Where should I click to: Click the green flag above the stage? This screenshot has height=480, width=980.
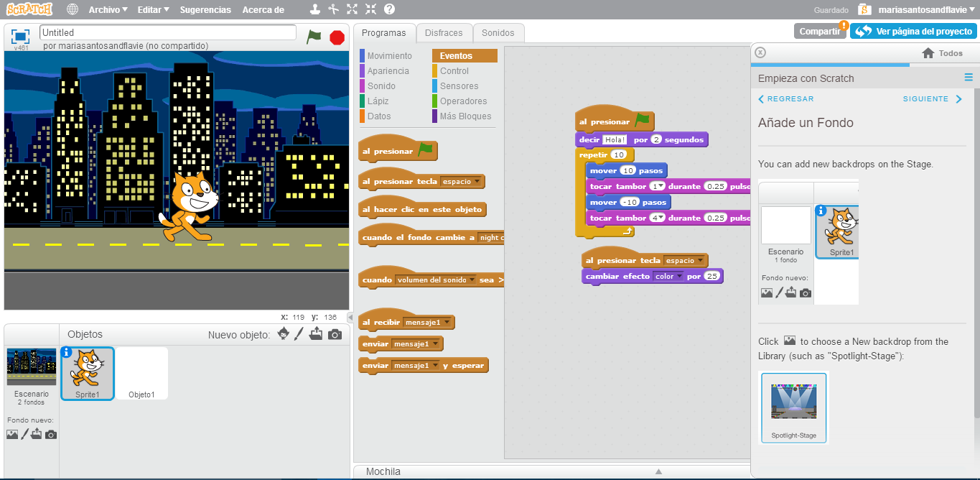314,37
